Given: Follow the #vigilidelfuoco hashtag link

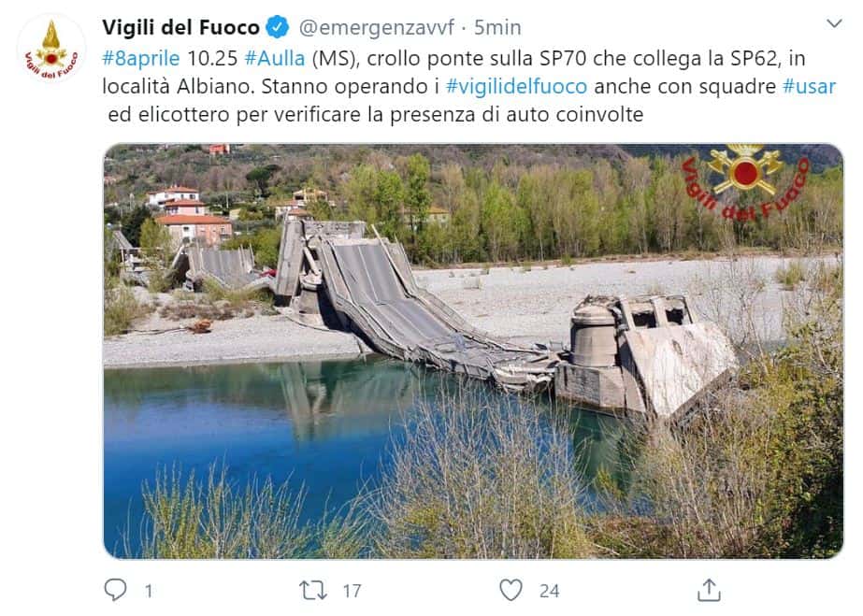Looking at the screenshot, I should (516, 86).
